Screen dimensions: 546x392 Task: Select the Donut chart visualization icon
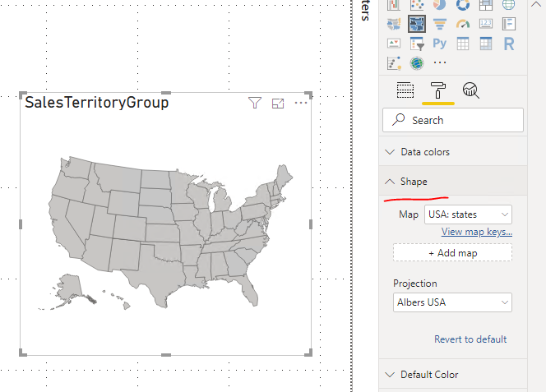(x=463, y=5)
